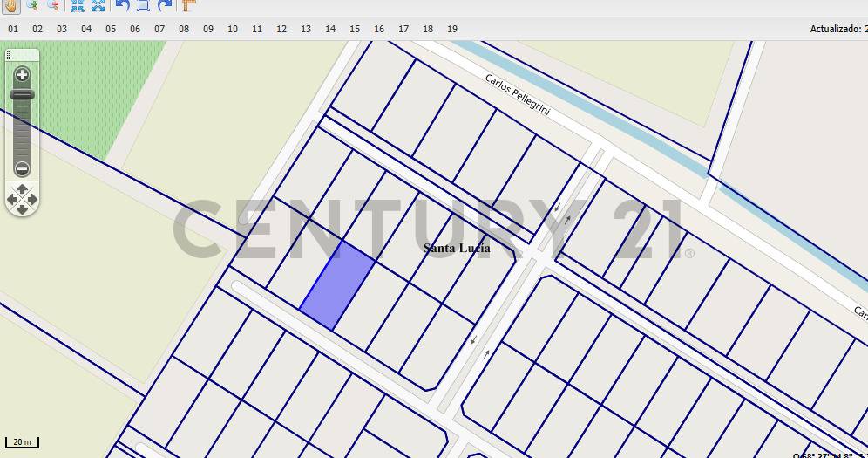The height and width of the screenshot is (458, 868).
Task: Pan the map down with arrow pad
Action: pyautogui.click(x=23, y=209)
